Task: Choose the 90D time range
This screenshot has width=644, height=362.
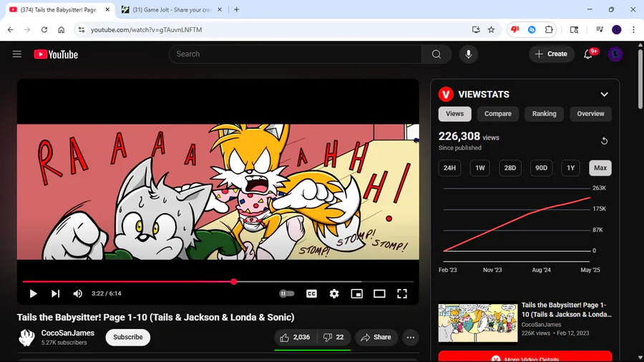Action: coord(542,168)
